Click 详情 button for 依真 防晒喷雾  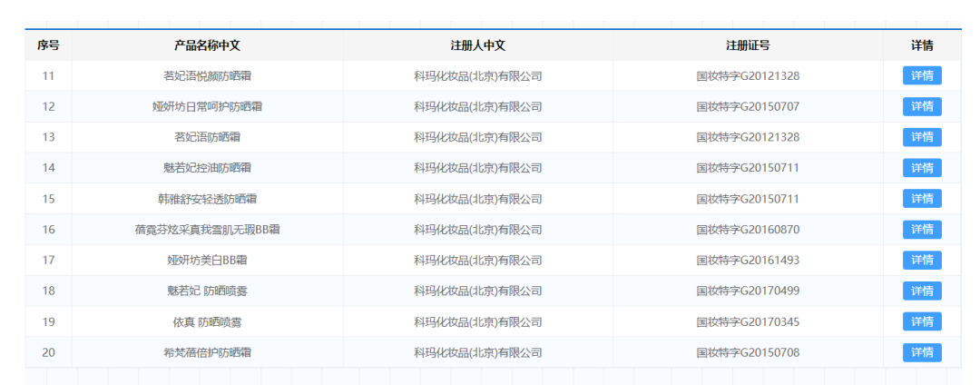click(922, 321)
